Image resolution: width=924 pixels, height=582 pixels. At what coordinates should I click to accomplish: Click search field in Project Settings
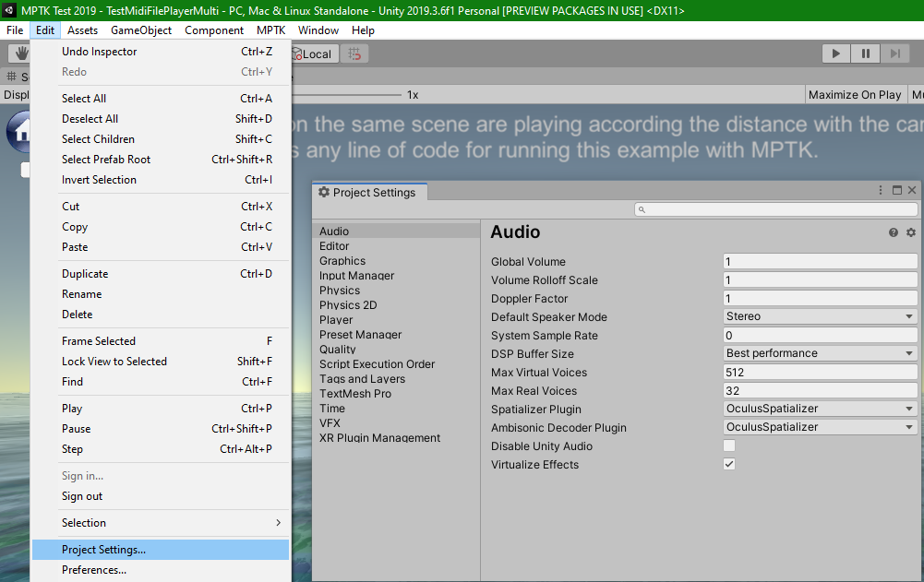click(x=775, y=209)
